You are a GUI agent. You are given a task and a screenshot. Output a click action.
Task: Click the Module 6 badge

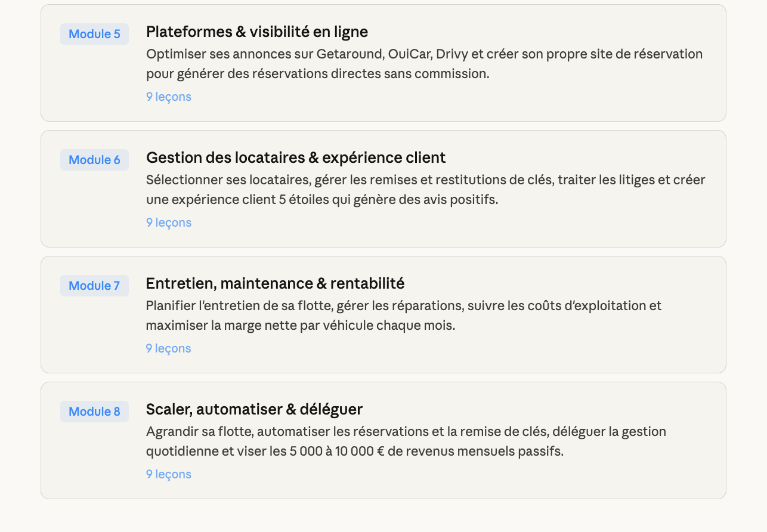pyautogui.click(x=94, y=160)
